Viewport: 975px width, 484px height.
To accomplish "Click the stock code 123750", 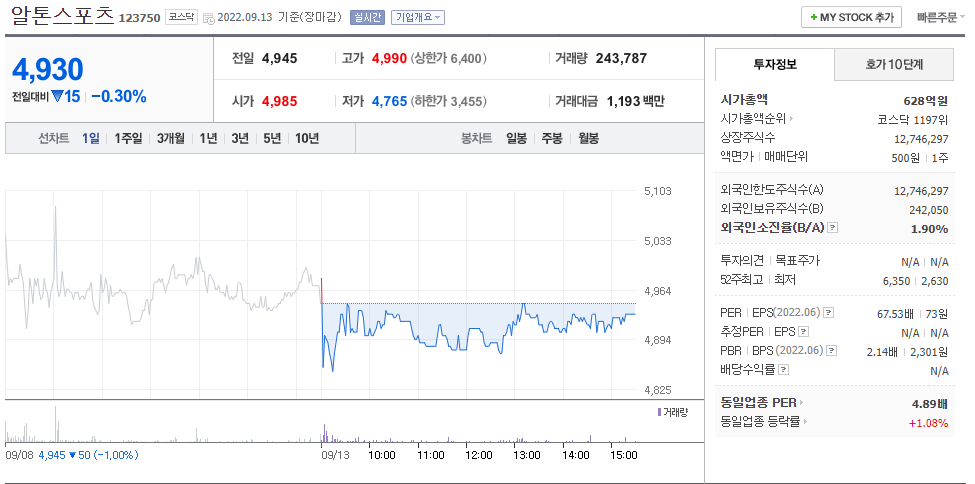I will click(139, 17).
